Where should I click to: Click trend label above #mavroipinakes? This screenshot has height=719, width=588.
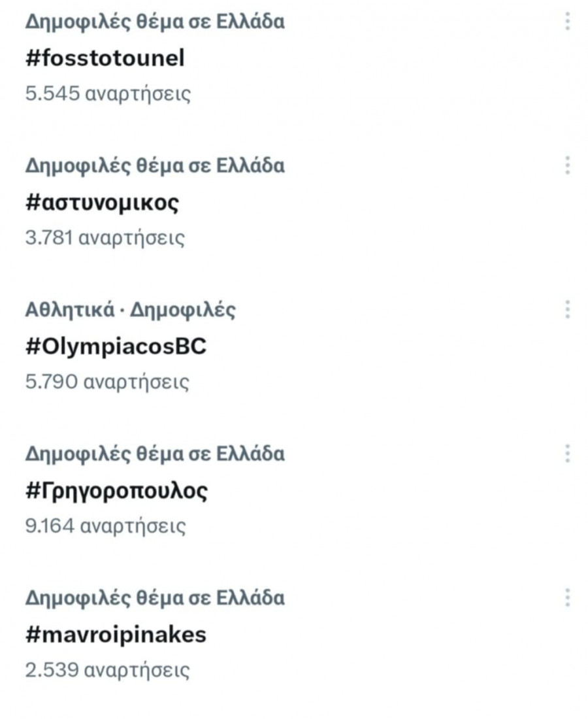pos(155,597)
